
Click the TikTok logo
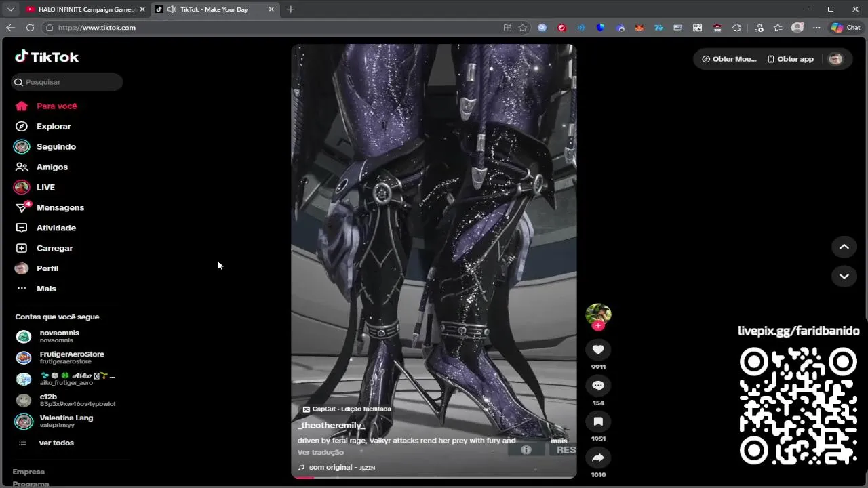pyautogui.click(x=47, y=57)
